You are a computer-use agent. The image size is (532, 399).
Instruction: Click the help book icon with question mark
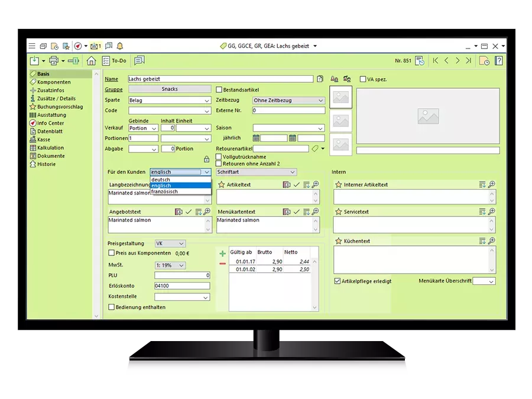point(499,60)
